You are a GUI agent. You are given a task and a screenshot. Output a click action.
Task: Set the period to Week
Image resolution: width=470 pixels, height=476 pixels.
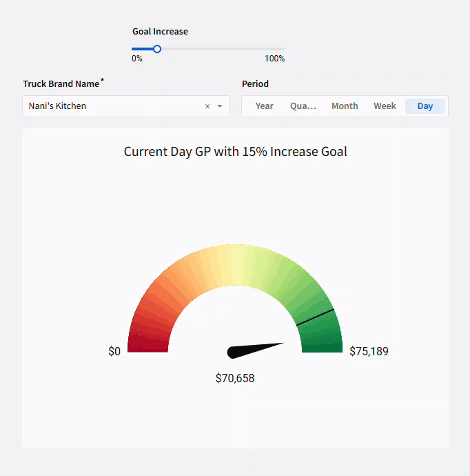tap(385, 106)
